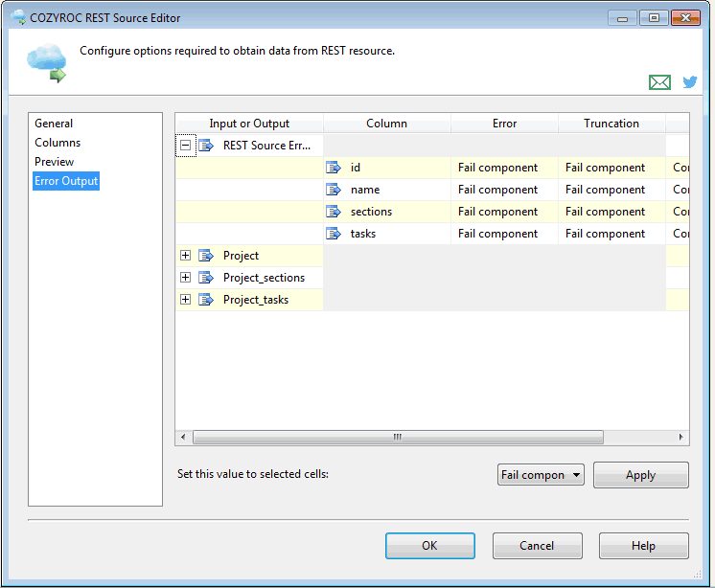The height and width of the screenshot is (588, 715).
Task: Select the Error cell for tasks
Action: coord(504,234)
